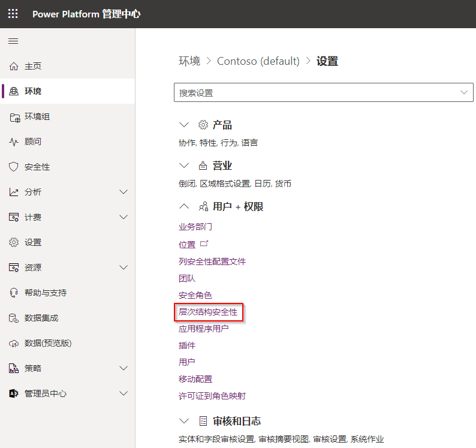Click the globe icon beside 环境

pyautogui.click(x=14, y=91)
